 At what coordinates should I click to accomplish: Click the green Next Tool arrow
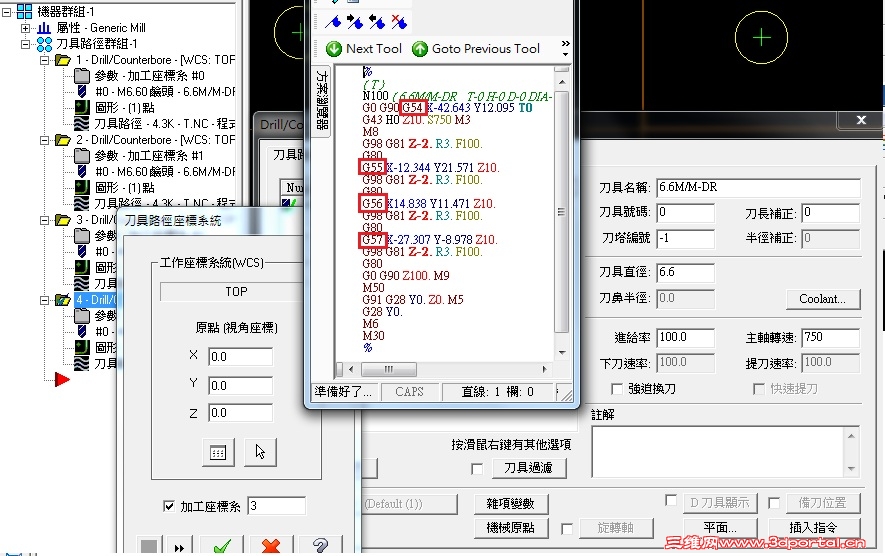[334, 49]
